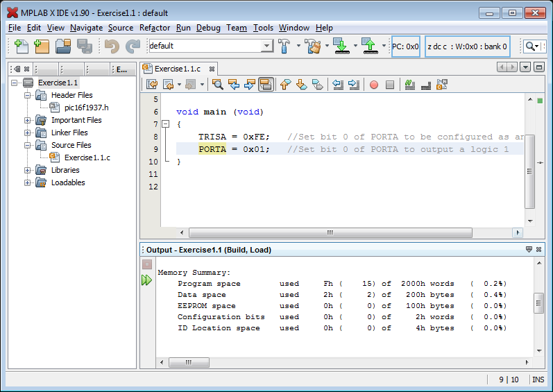The height and width of the screenshot is (392, 553).
Task: Expand the Libraries folder
Action: pyautogui.click(x=27, y=170)
